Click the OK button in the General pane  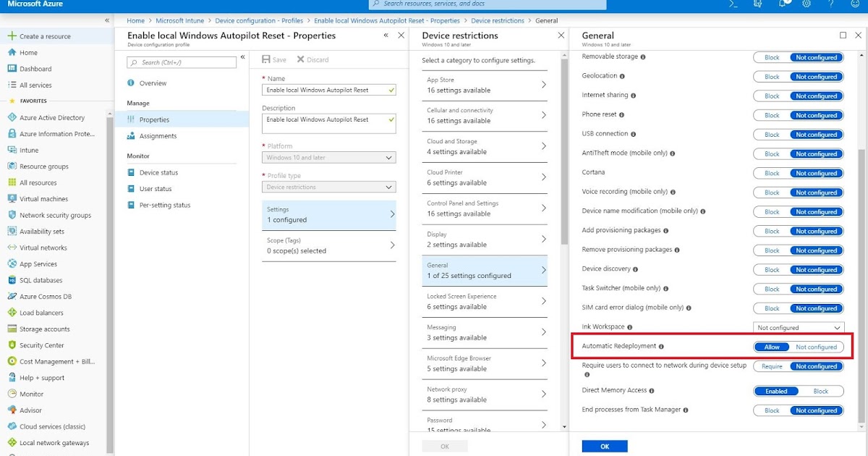[x=604, y=446]
